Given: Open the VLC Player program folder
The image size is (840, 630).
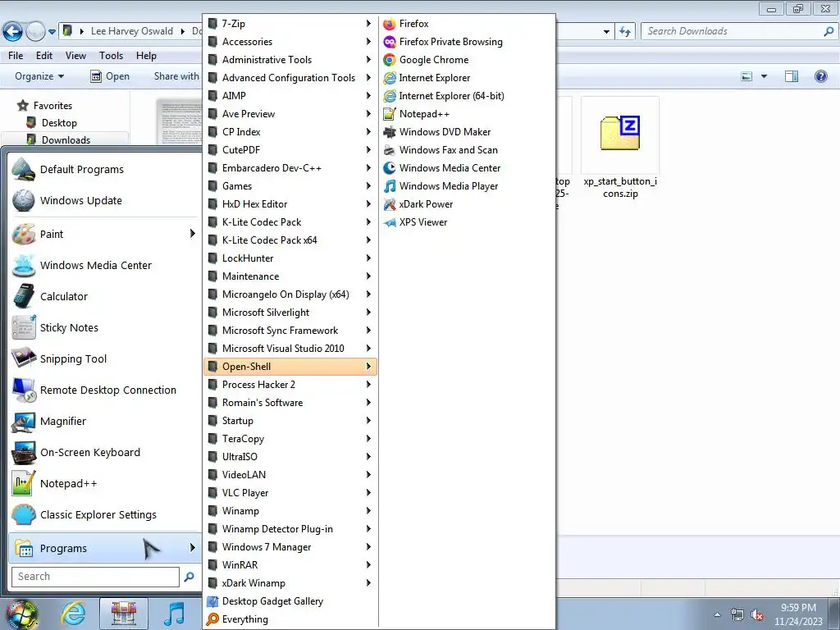Looking at the screenshot, I should pos(290,493).
